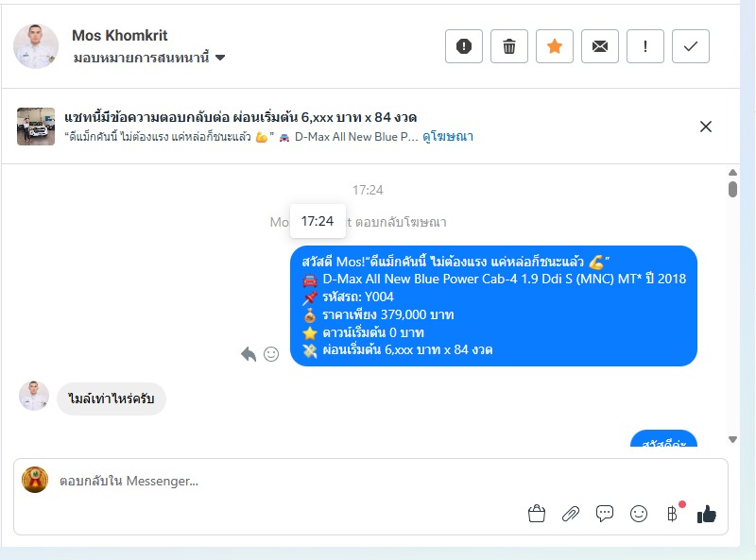Open the shopping bag products icon
Image resolution: width=756 pixels, height=560 pixels.
[x=537, y=514]
